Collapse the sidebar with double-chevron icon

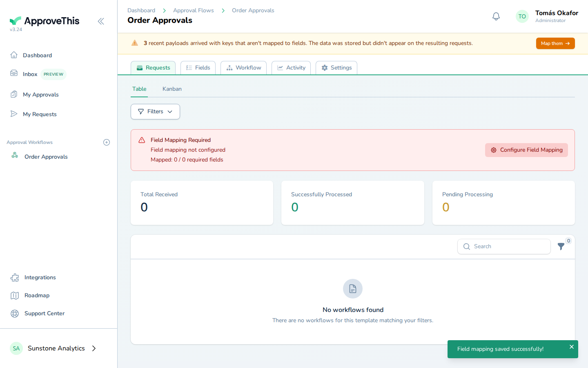[x=101, y=21]
